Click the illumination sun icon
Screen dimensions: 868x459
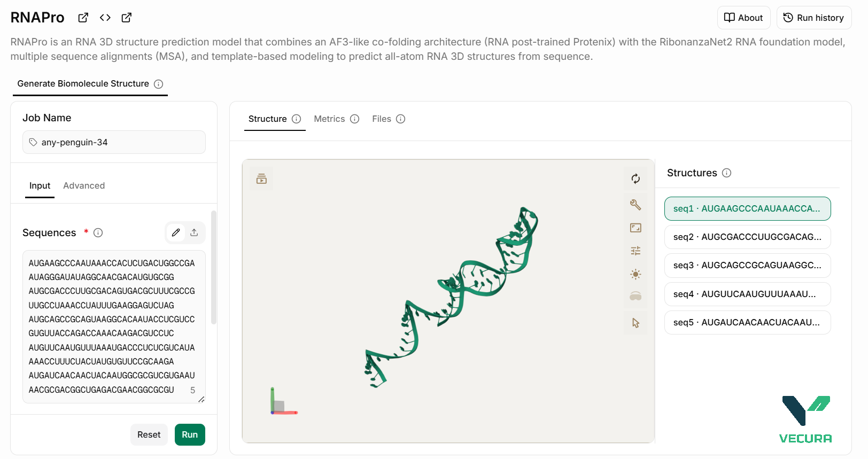point(635,274)
